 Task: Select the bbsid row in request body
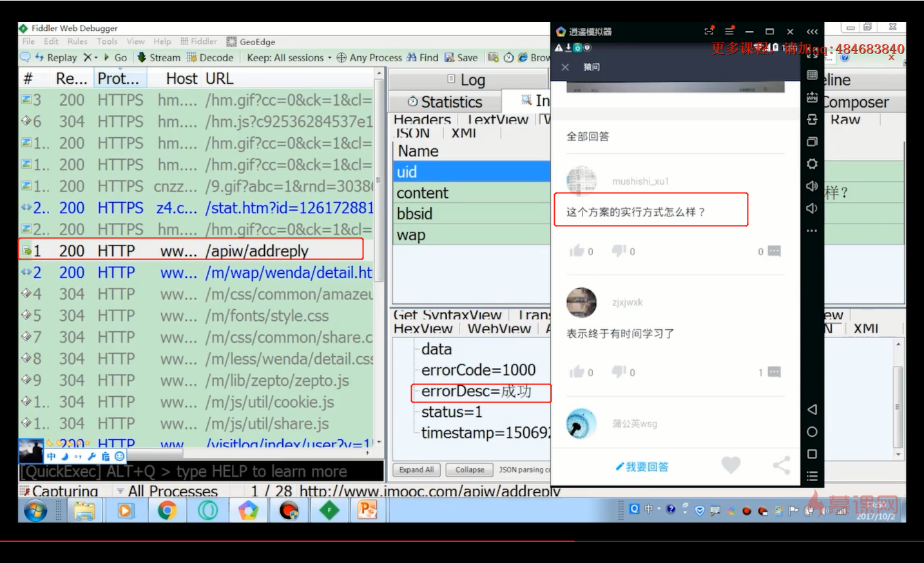472,214
